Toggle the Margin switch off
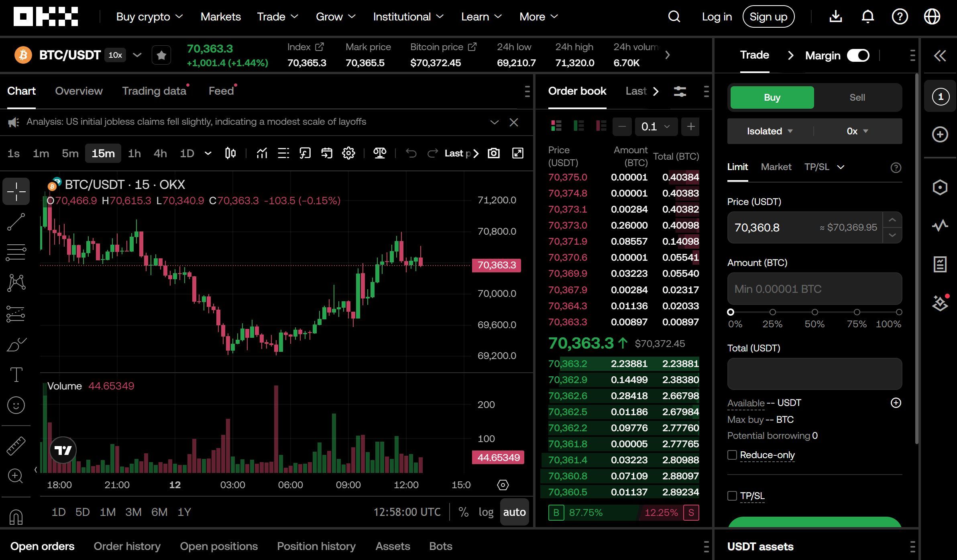 click(858, 55)
